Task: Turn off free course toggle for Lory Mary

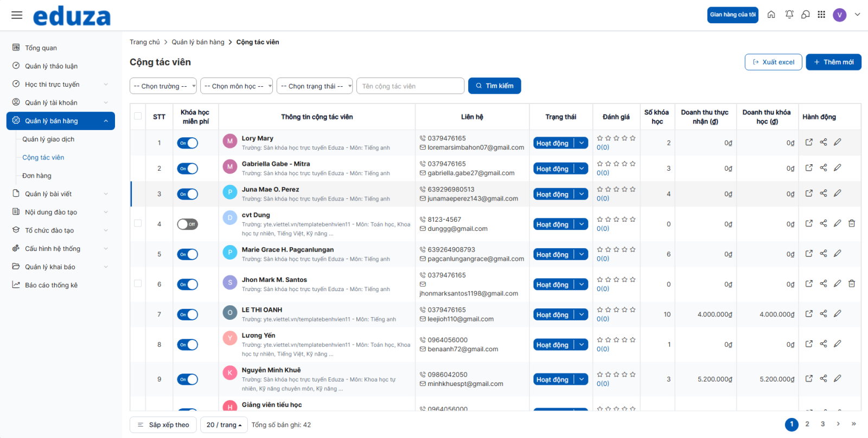Action: point(188,143)
